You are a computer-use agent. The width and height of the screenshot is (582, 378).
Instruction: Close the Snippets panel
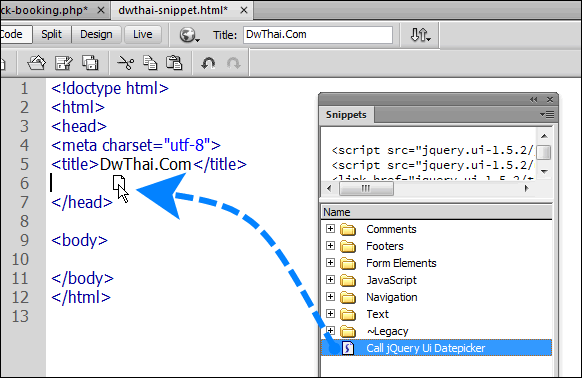[550, 100]
